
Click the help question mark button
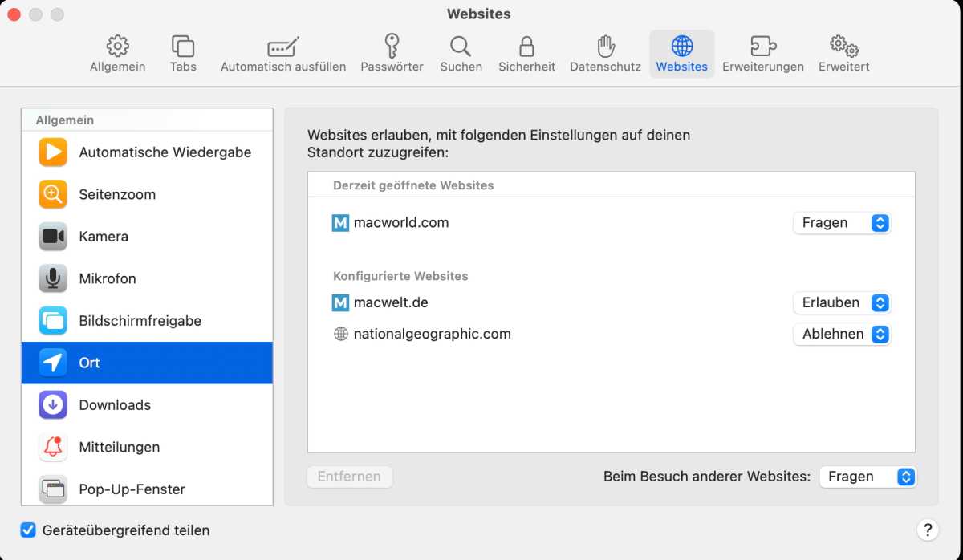click(x=927, y=530)
